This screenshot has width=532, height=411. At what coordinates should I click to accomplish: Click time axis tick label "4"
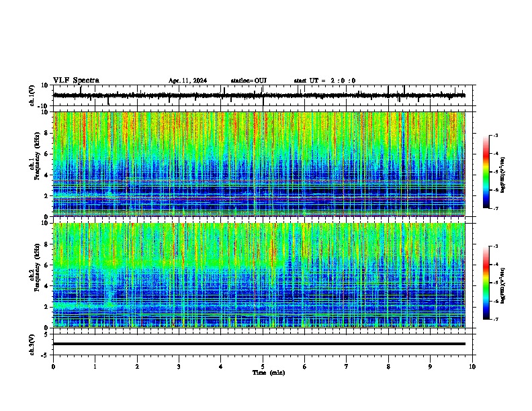point(221,367)
